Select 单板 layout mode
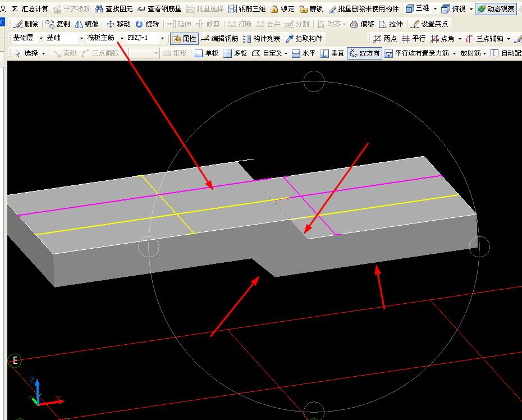This screenshot has width=522, height=420. pyautogui.click(x=207, y=53)
